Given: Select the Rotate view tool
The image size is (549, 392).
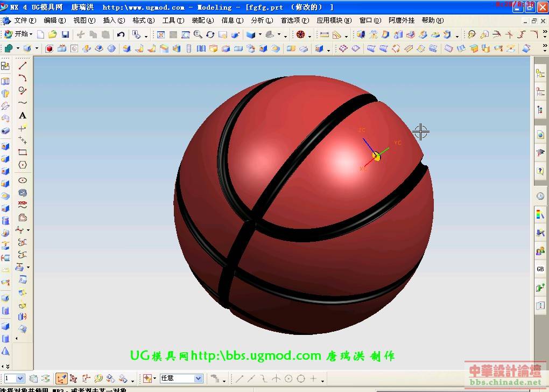Looking at the screenshot, I should click(x=210, y=34).
